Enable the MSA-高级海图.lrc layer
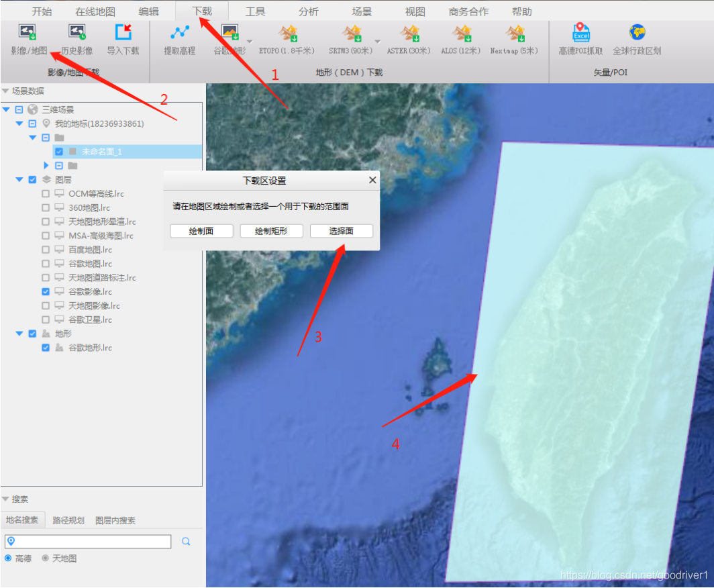 click(x=46, y=236)
